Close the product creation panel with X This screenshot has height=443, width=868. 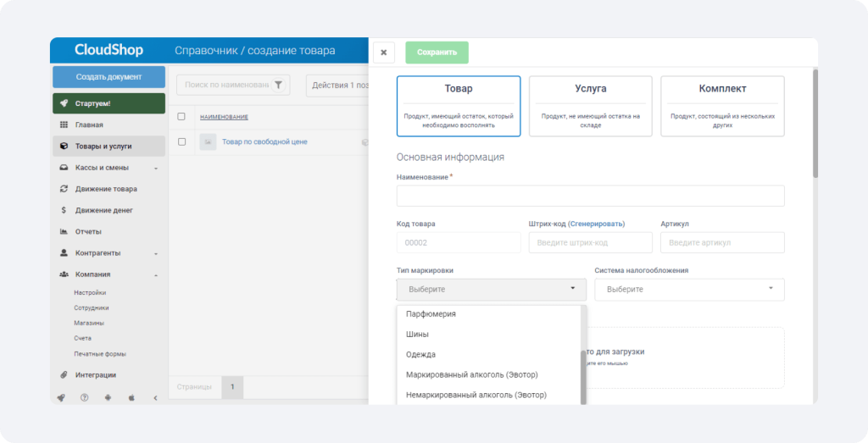click(x=384, y=53)
